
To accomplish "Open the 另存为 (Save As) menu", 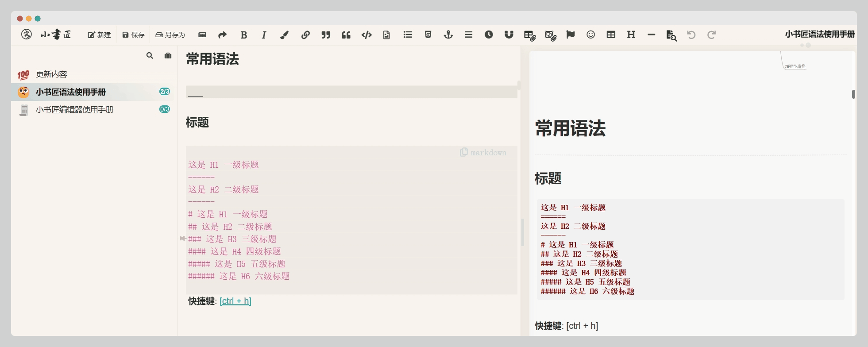I will 170,35.
